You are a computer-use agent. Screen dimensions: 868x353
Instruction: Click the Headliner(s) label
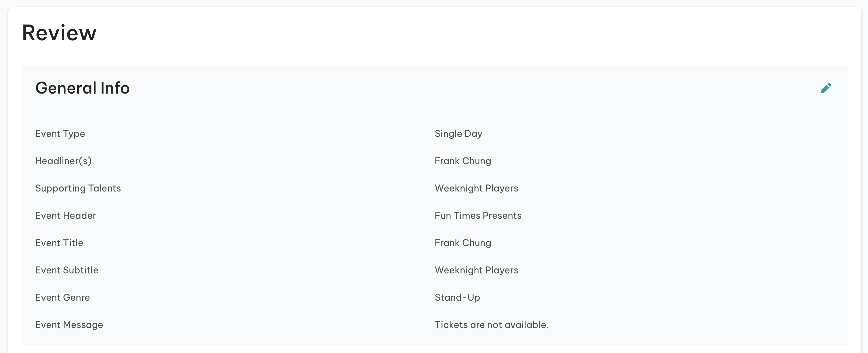63,161
